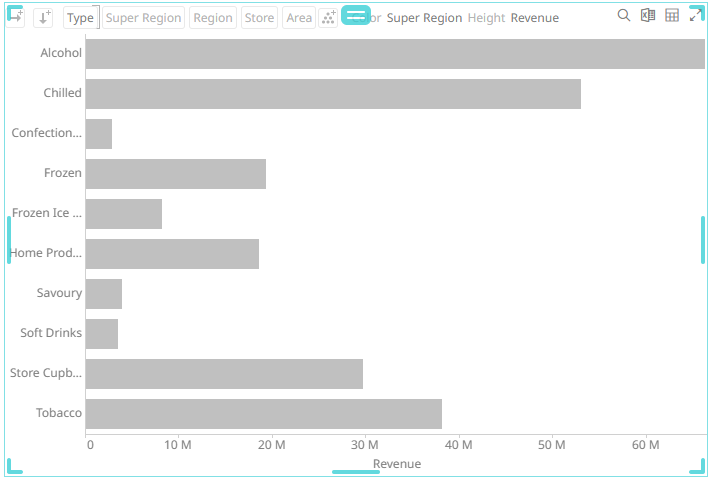Click the add sort arrow icon

click(44, 17)
